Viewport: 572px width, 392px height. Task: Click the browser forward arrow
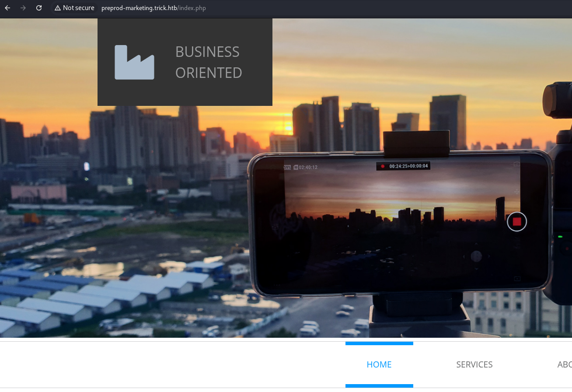23,8
